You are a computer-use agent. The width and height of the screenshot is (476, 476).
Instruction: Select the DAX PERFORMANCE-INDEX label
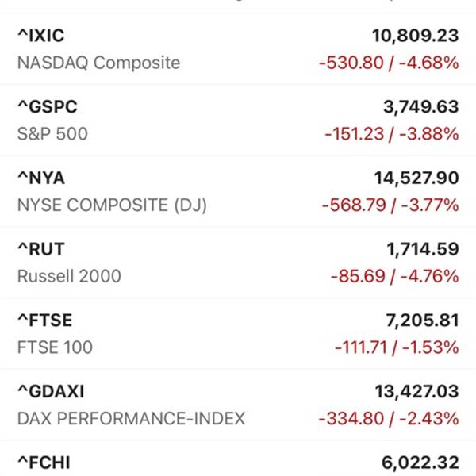coord(131,418)
